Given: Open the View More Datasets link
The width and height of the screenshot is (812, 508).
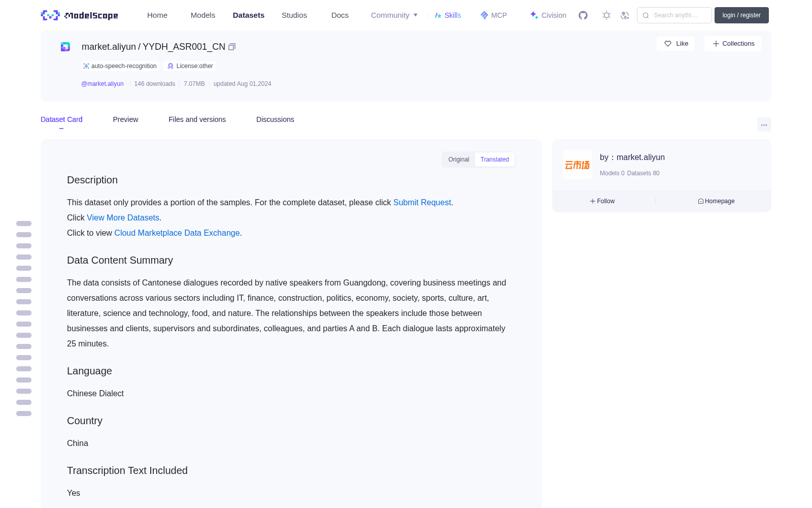Looking at the screenshot, I should 123,217.
